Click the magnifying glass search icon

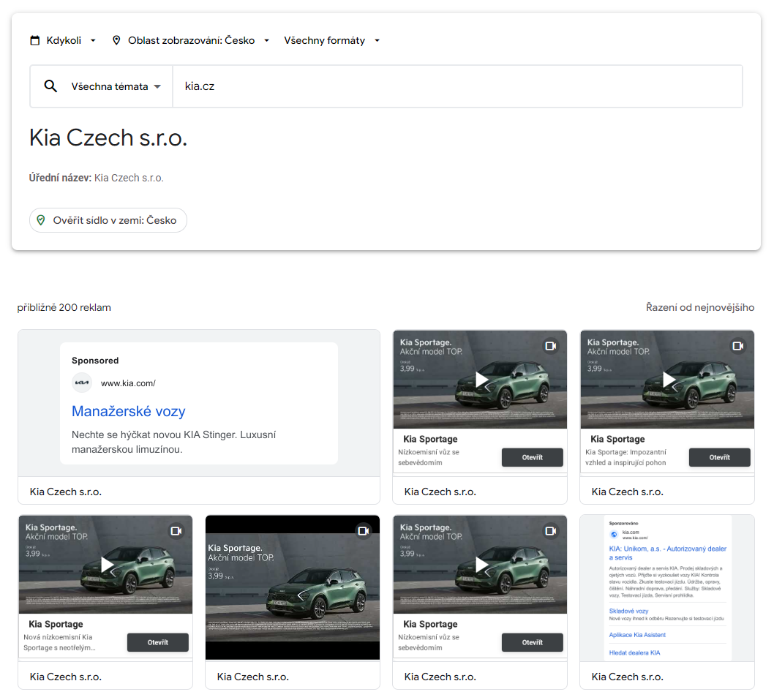point(50,86)
